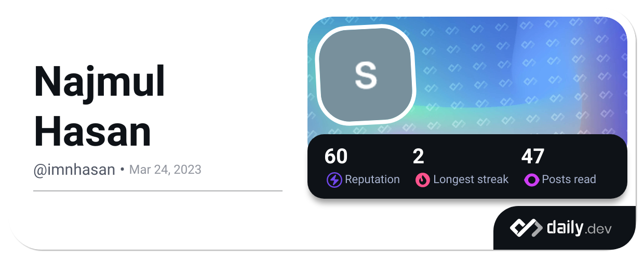Viewport: 644px width, 258px height.
Task: Click the posts read count 47
Action: click(532, 156)
